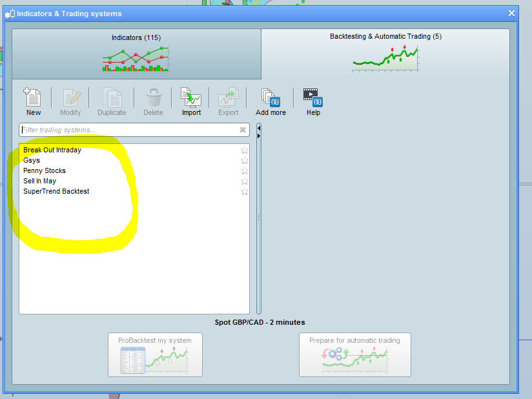
Task: Click the Delete trash can icon
Action: pyautogui.click(x=154, y=97)
